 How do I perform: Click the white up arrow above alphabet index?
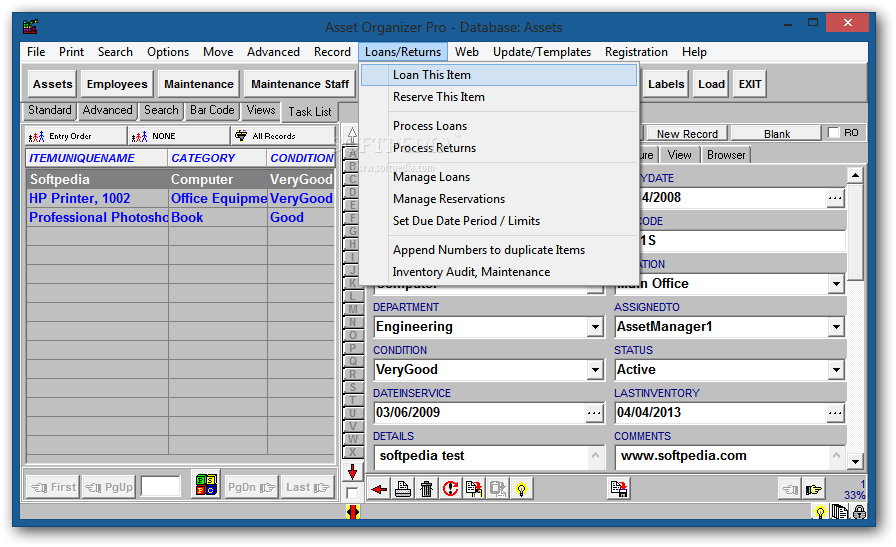(353, 135)
